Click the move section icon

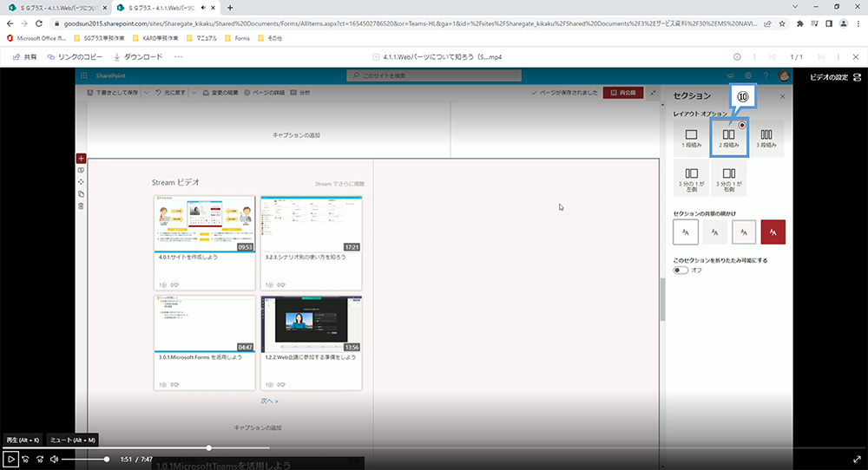point(81,182)
